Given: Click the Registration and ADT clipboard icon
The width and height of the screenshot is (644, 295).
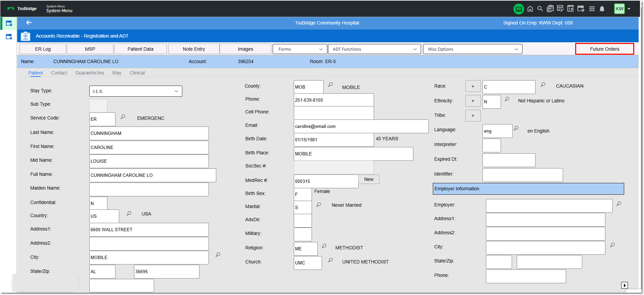Looking at the screenshot, I should (26, 36).
